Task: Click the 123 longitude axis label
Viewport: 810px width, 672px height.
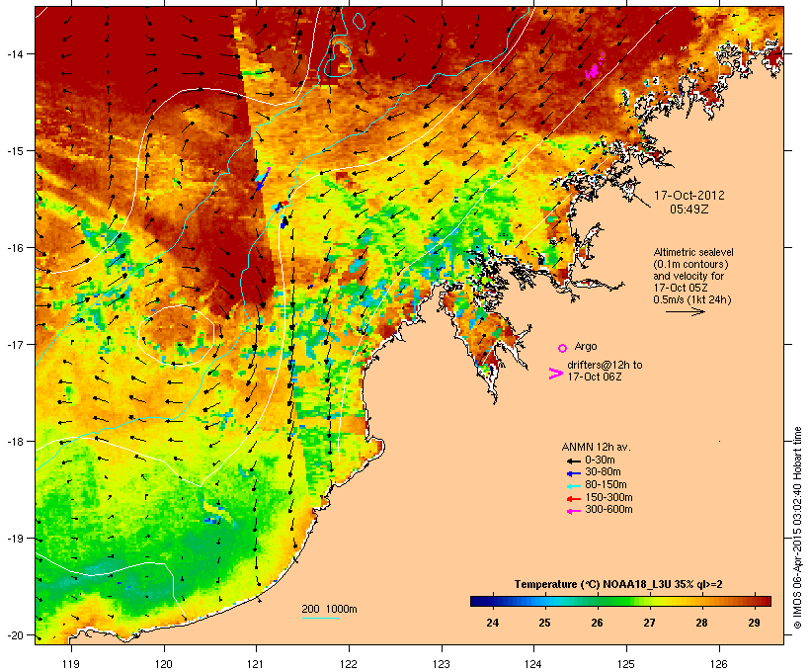Action: click(442, 664)
